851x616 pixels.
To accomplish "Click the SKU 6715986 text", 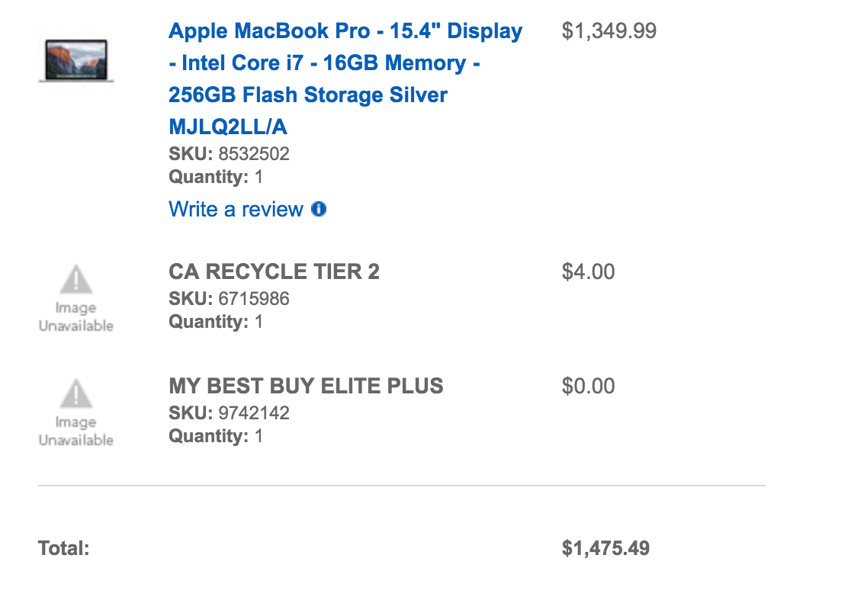I will pos(229,299).
